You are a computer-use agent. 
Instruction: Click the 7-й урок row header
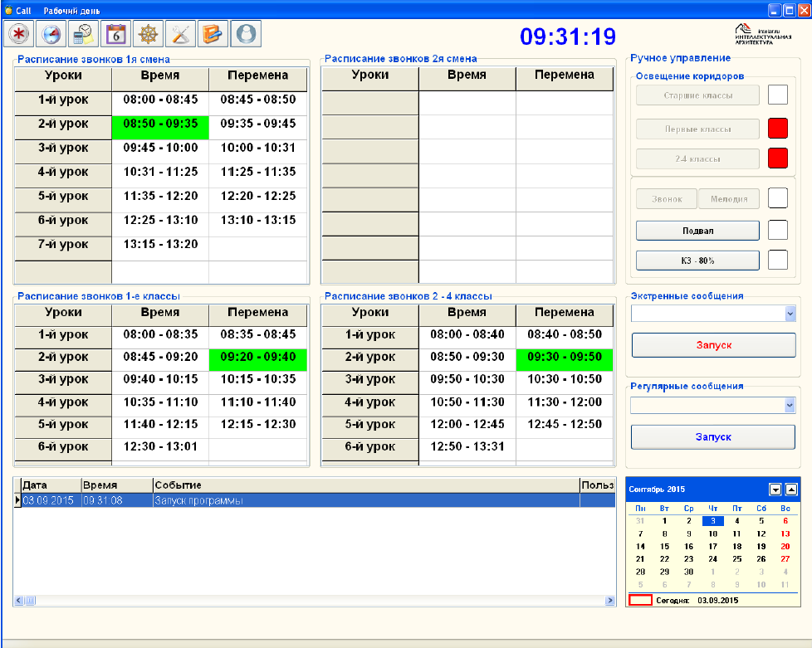(x=63, y=248)
